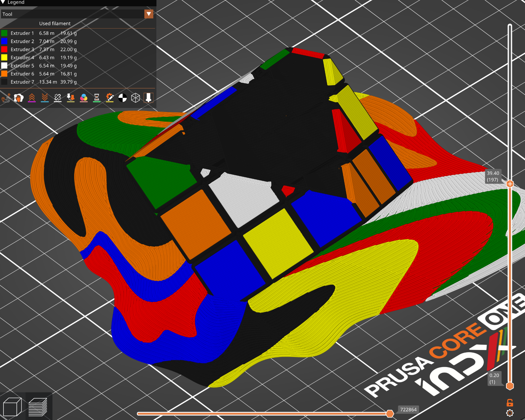The height and width of the screenshot is (420, 525).
Task: Toggle Tool marker nozzle icon
Action: 149,98
